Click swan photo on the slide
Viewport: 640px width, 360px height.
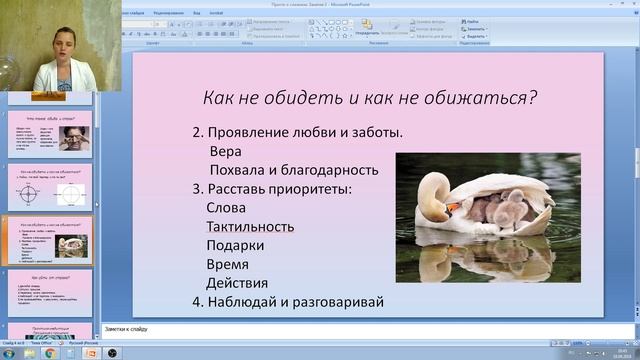tap(488, 218)
